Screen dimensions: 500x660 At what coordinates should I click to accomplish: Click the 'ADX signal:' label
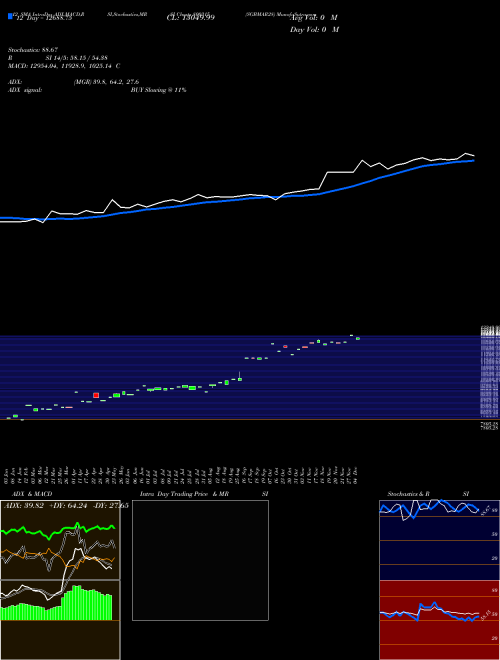pos(25,90)
